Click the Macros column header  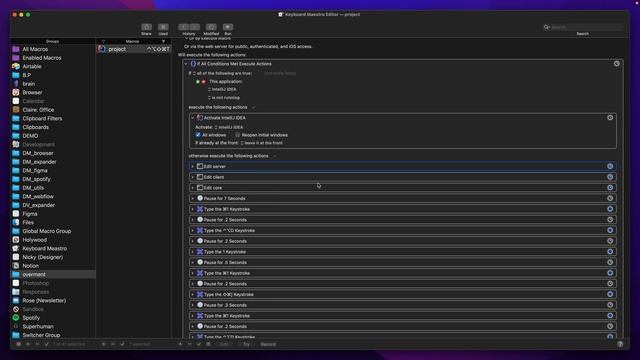[x=133, y=41]
